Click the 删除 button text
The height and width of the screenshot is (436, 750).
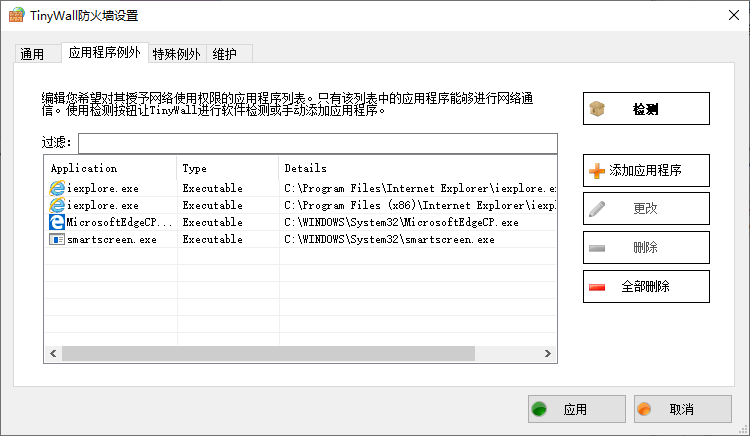[645, 248]
